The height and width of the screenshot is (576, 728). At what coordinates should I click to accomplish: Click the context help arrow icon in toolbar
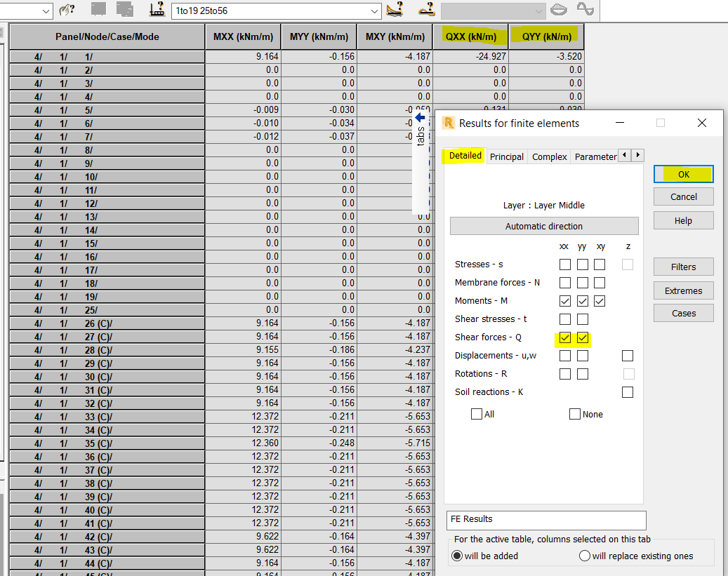click(67, 11)
